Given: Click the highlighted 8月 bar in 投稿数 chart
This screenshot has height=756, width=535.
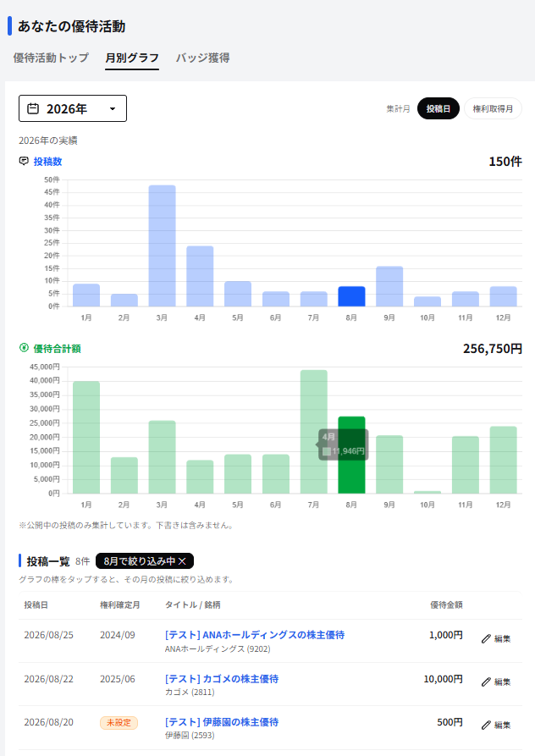Looking at the screenshot, I should point(351,296).
